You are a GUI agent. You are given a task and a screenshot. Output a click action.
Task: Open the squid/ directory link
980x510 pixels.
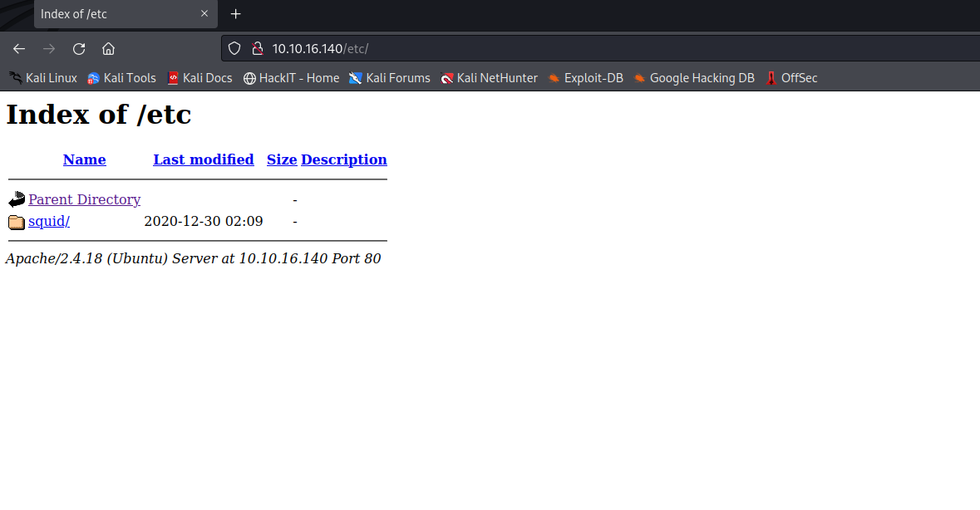49,222
